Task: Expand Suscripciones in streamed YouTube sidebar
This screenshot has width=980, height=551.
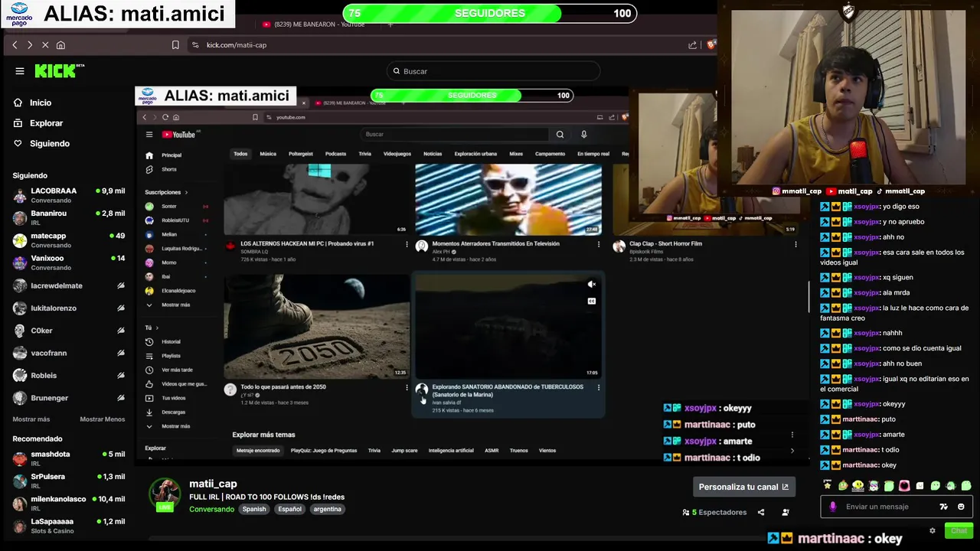Action: (x=166, y=192)
